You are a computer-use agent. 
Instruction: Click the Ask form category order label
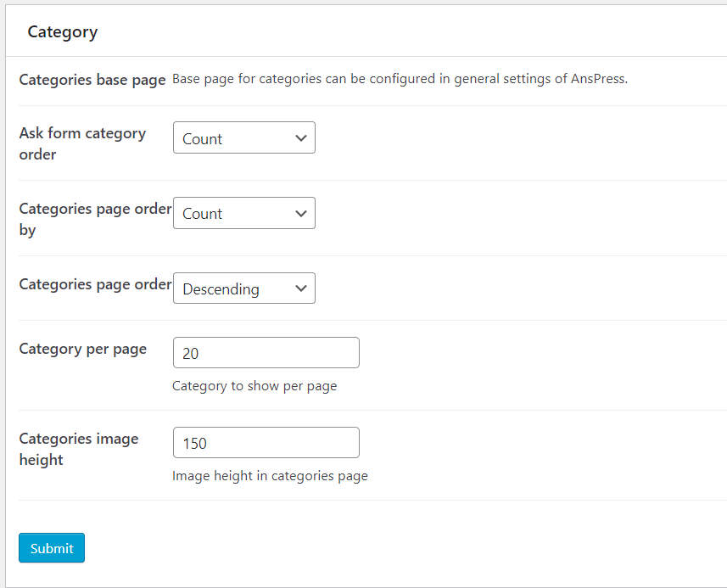[82, 143]
